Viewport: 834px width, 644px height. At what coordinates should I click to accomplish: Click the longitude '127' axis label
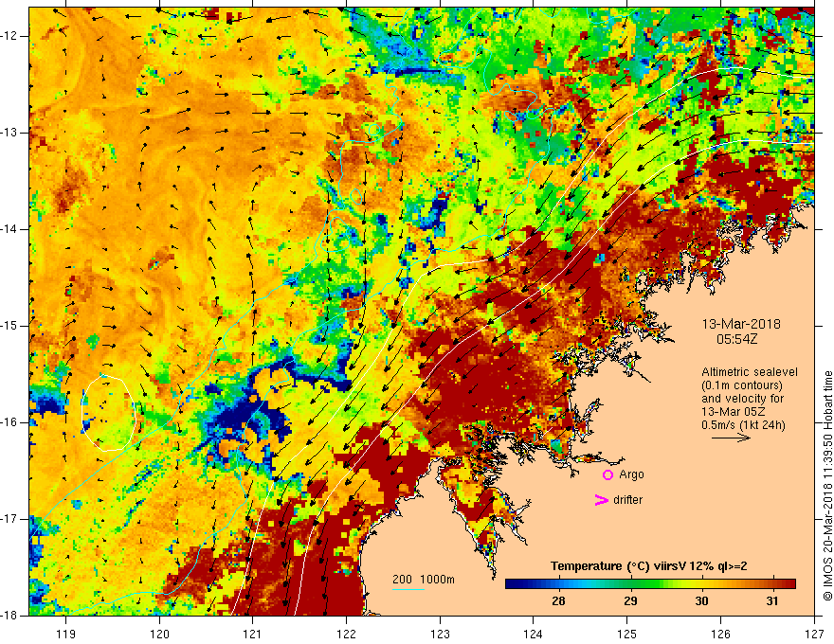point(814,634)
